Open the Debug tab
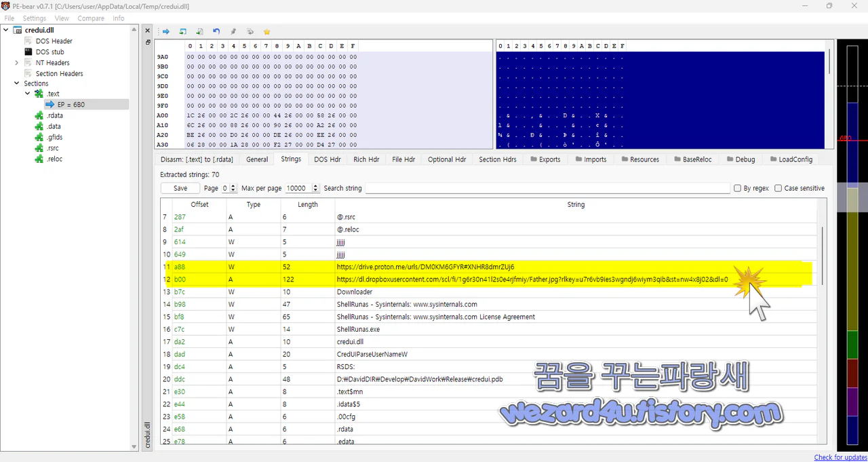The image size is (868, 462). click(x=741, y=159)
